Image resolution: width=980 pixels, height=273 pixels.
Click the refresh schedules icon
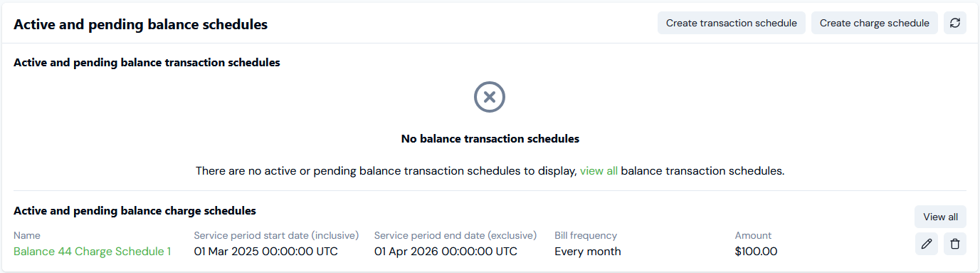click(955, 23)
